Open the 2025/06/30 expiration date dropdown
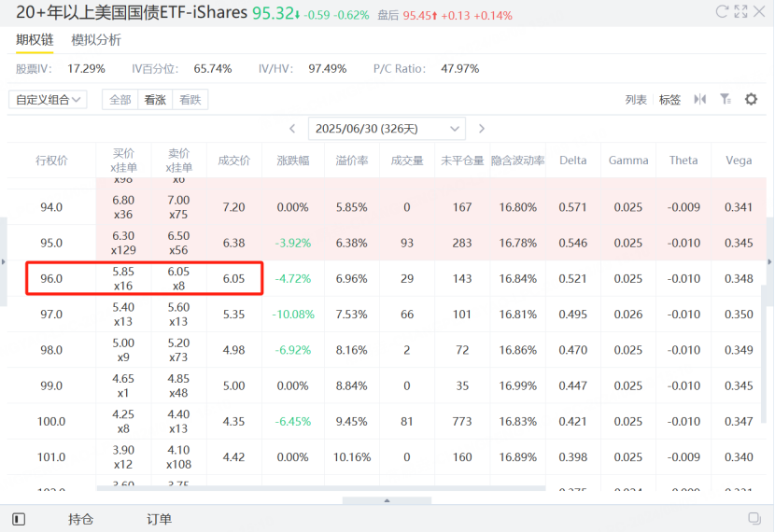Image resolution: width=775 pixels, height=532 pixels. (x=387, y=129)
